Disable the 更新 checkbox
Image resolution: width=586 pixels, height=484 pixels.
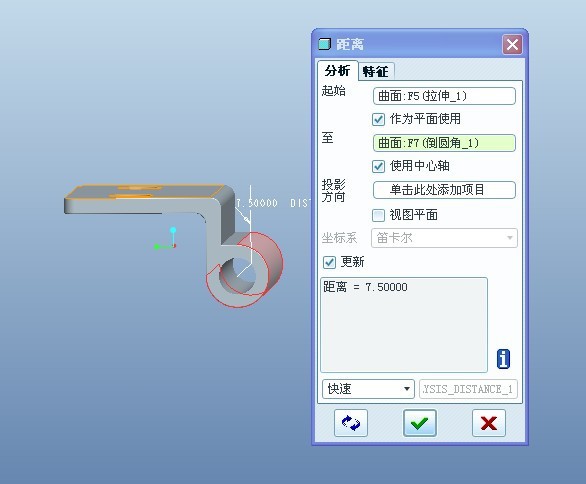coord(329,262)
